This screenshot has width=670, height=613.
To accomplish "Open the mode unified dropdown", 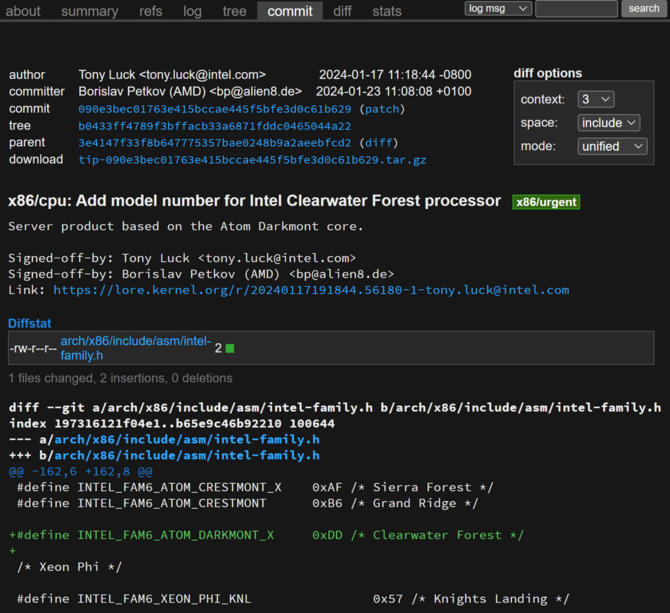I will [x=612, y=147].
